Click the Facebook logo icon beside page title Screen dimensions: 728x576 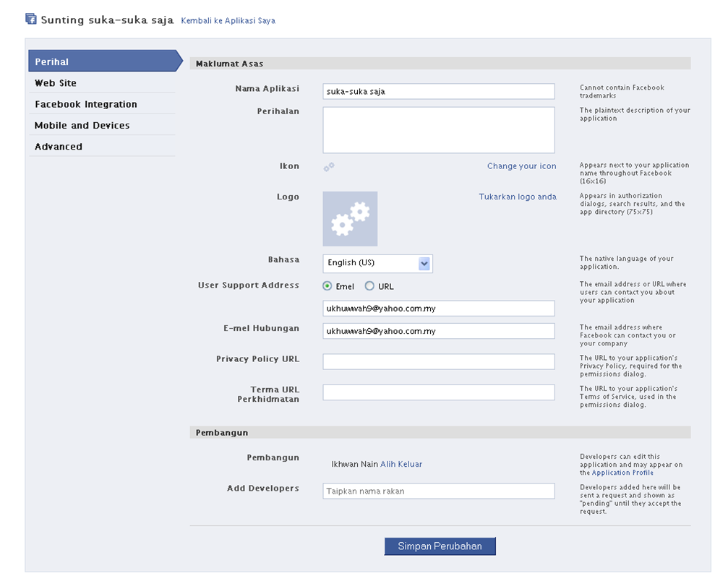click(31, 20)
